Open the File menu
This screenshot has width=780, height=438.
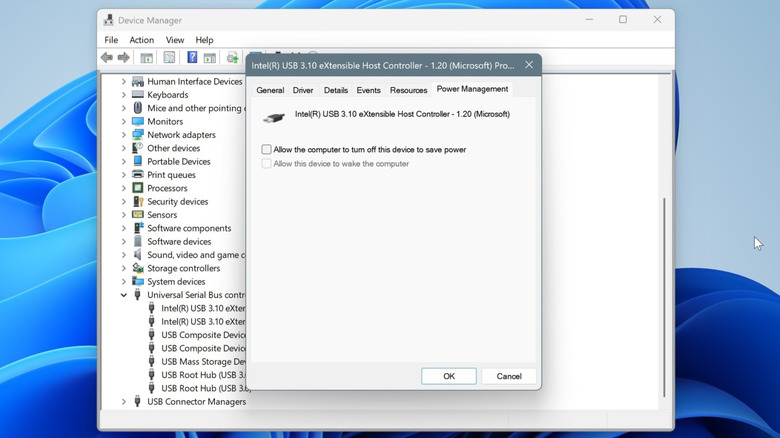coord(111,40)
